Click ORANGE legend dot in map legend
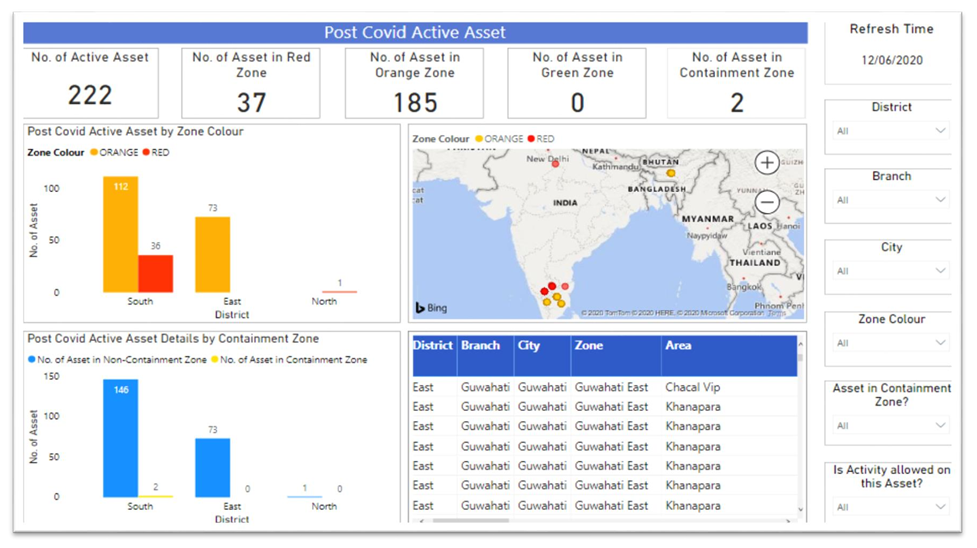 pyautogui.click(x=479, y=138)
